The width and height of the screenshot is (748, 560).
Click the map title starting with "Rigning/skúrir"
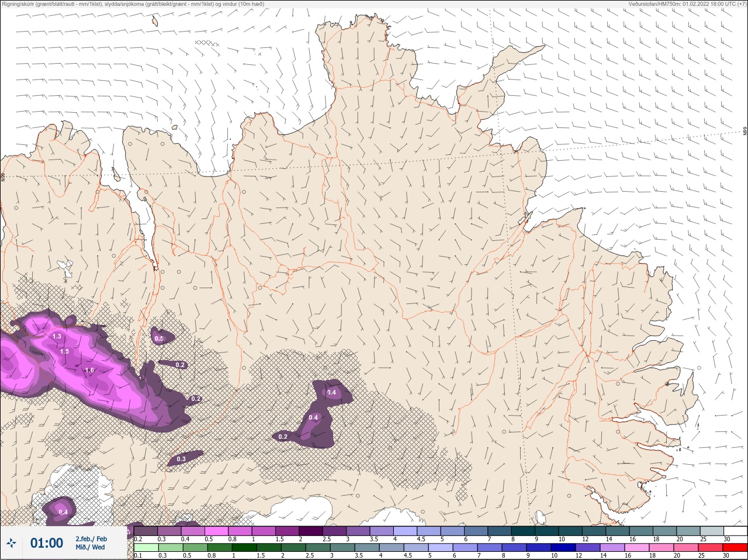pyautogui.click(x=133, y=4)
